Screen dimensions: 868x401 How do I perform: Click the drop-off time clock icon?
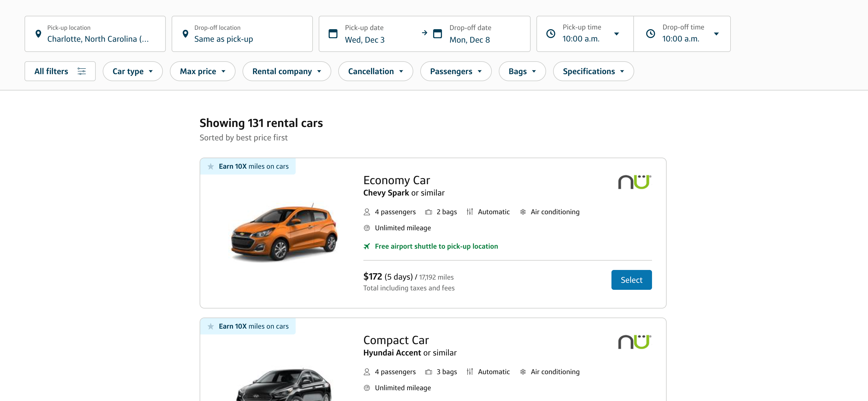tap(650, 34)
